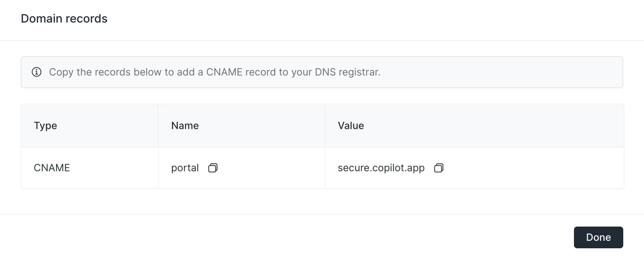Click the secure.copilot.app value text
The width and height of the screenshot is (644, 260).
pos(381,168)
